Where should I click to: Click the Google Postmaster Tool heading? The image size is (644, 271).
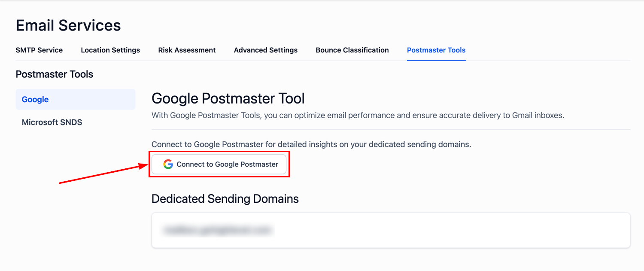click(228, 98)
